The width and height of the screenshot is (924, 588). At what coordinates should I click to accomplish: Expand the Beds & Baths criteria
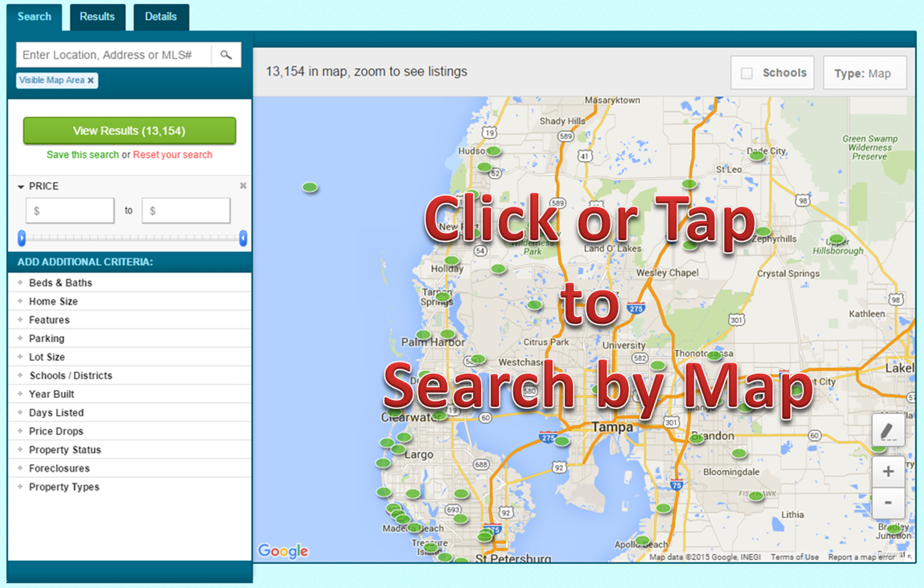[x=60, y=283]
